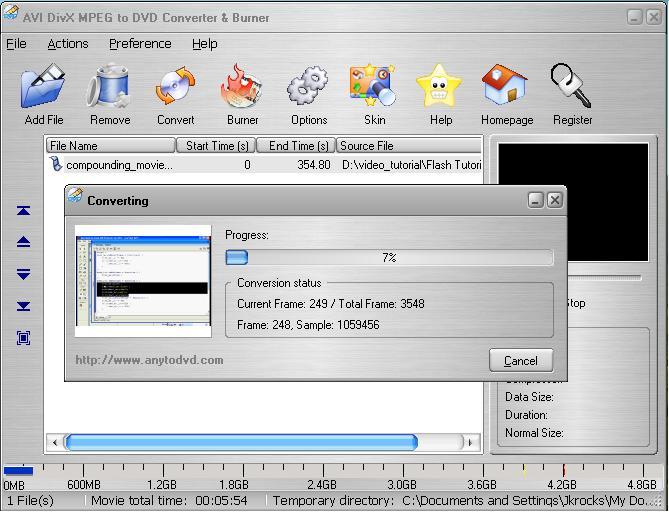Minimize the Converting dialog

point(536,200)
